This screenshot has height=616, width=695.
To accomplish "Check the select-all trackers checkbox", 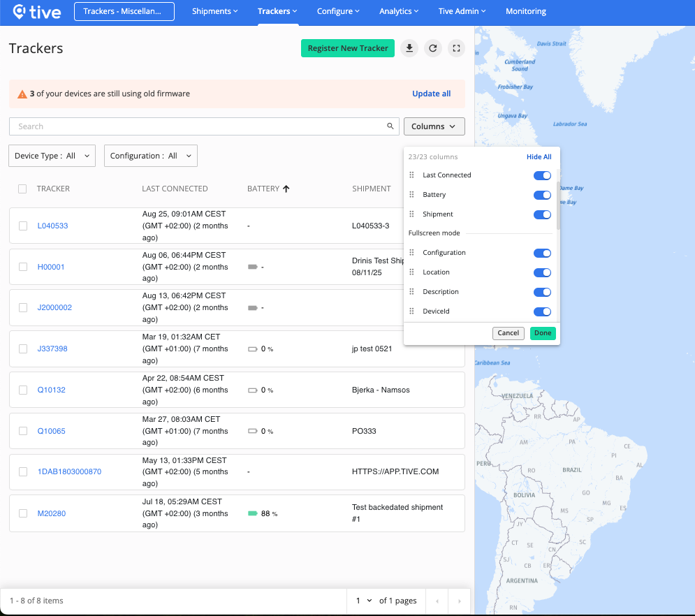I will point(22,189).
